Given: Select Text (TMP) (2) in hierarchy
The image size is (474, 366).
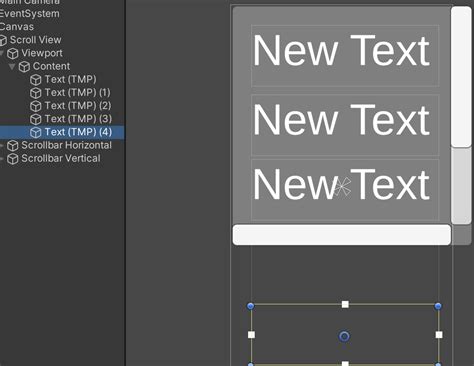Looking at the screenshot, I should click(78, 106).
